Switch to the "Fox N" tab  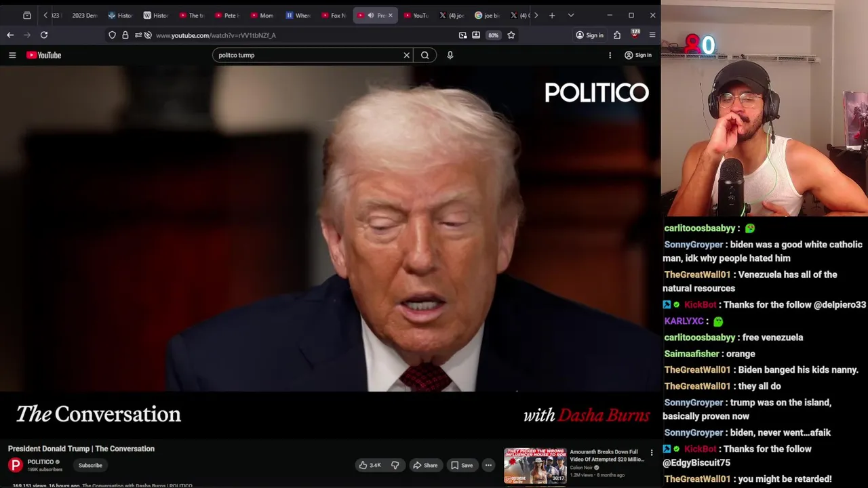(x=334, y=15)
